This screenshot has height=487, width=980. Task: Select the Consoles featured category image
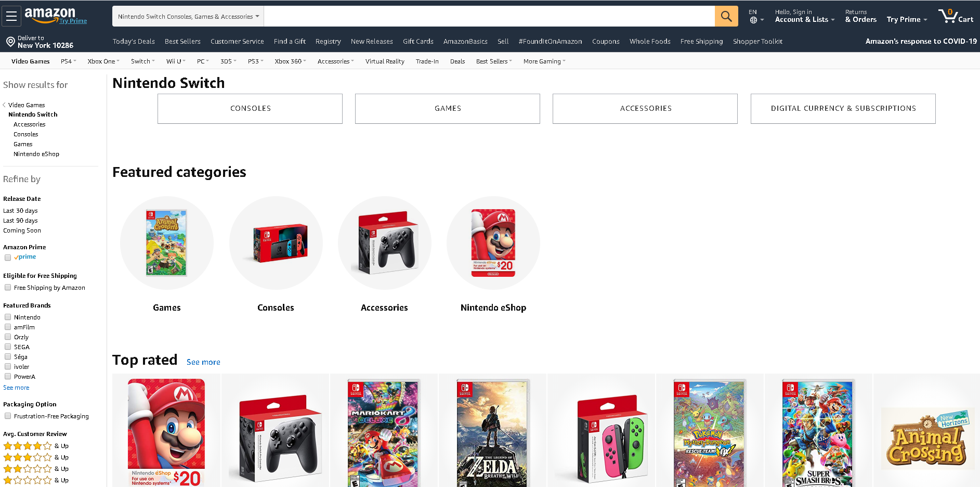tap(276, 243)
